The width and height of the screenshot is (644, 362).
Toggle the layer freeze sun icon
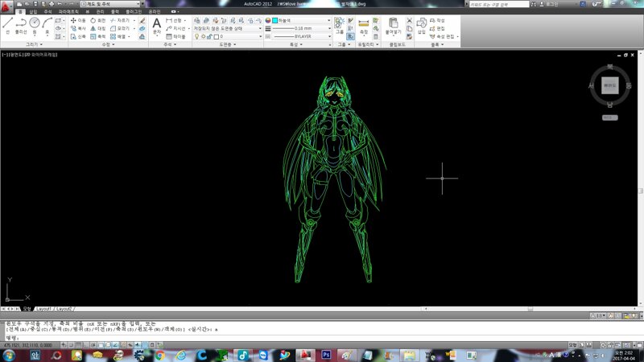(x=203, y=36)
